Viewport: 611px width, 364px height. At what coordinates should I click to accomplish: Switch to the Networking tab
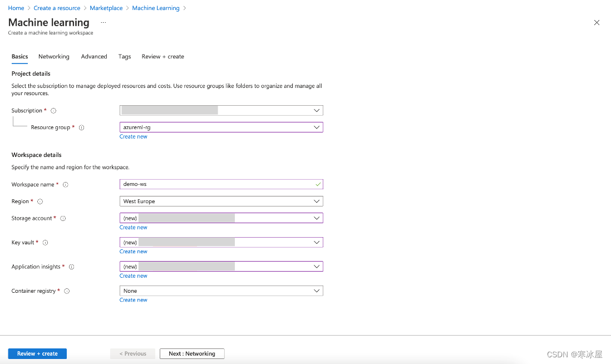(54, 57)
